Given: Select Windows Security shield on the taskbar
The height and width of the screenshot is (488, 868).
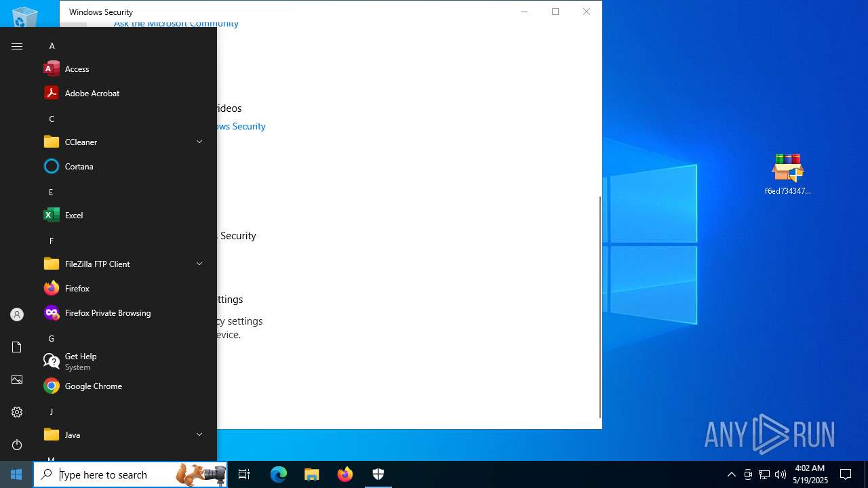Looking at the screenshot, I should 378,474.
